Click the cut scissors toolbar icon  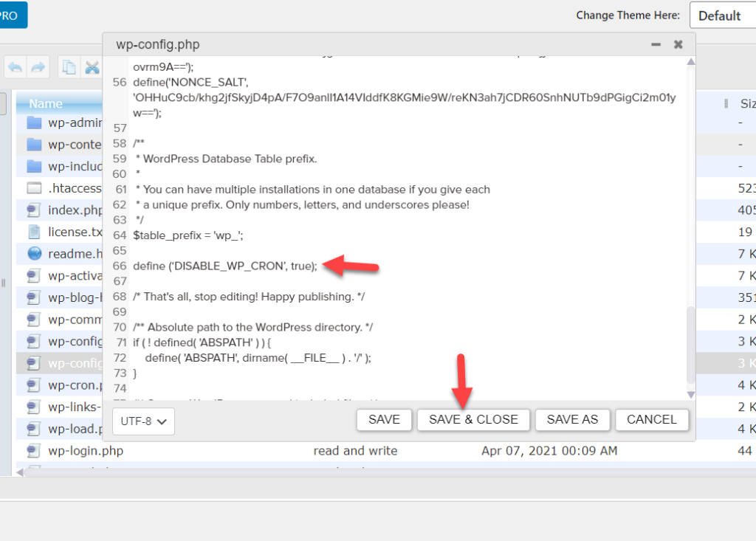tap(92, 67)
